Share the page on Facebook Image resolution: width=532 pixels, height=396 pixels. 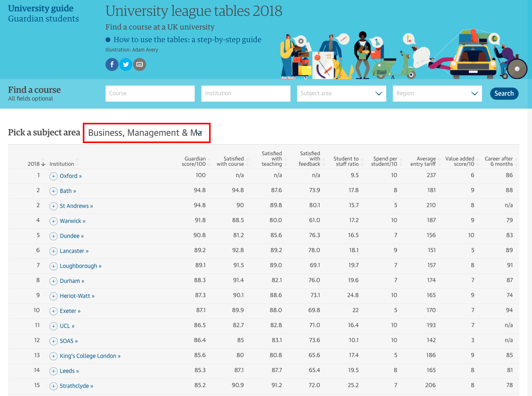(112, 64)
